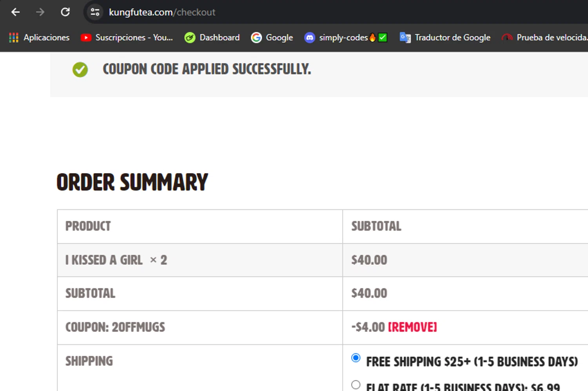This screenshot has height=391, width=588.
Task: Click the coupon applied successfully message
Action: 207,69
